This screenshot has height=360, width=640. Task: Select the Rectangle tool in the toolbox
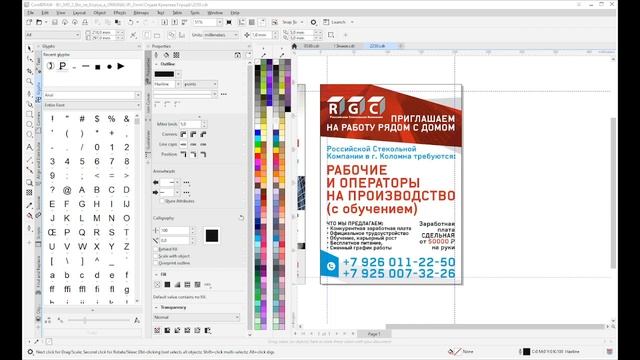[29, 115]
